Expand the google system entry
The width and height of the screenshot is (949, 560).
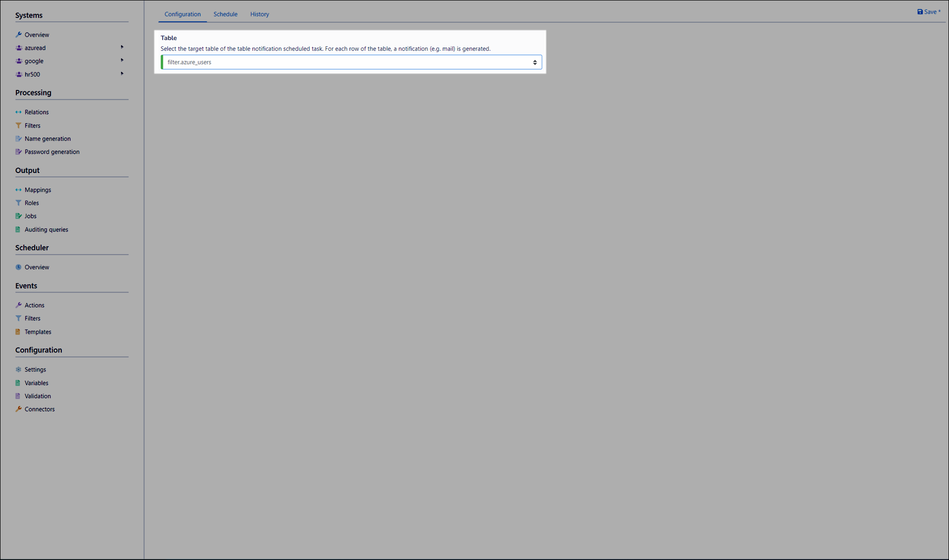(122, 60)
